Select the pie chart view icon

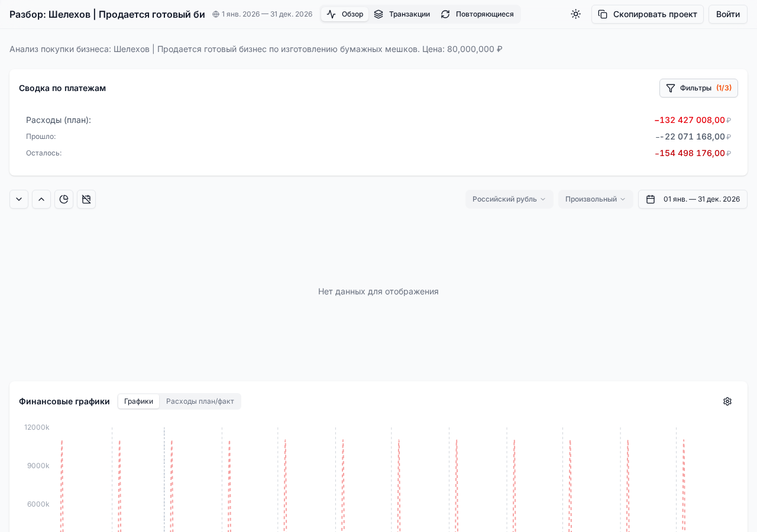coord(63,199)
